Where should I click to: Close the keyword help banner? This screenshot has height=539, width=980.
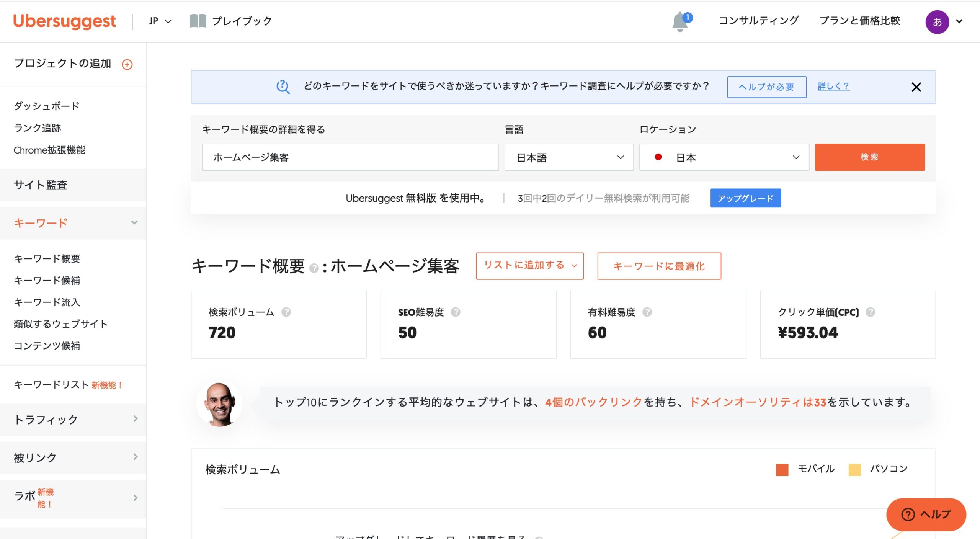click(916, 87)
